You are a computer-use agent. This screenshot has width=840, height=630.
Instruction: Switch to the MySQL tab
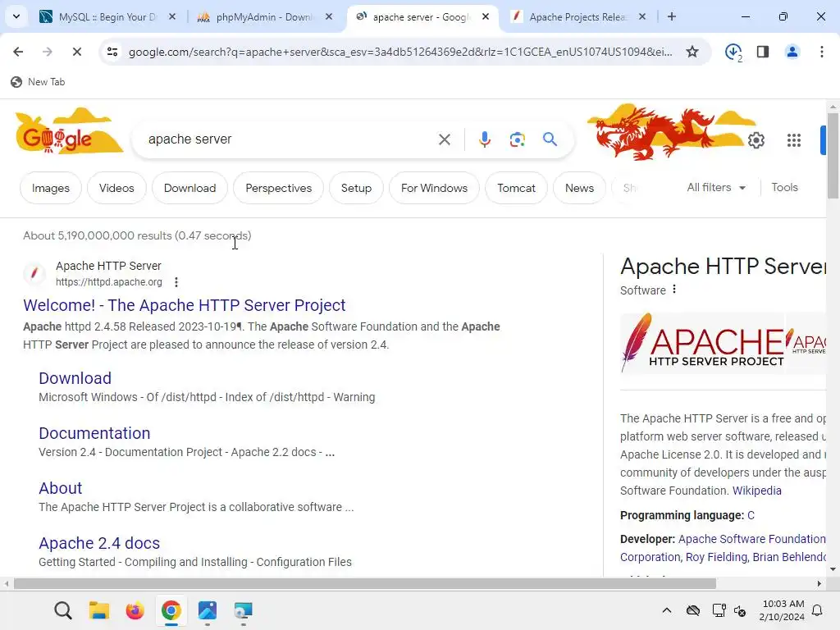(107, 16)
